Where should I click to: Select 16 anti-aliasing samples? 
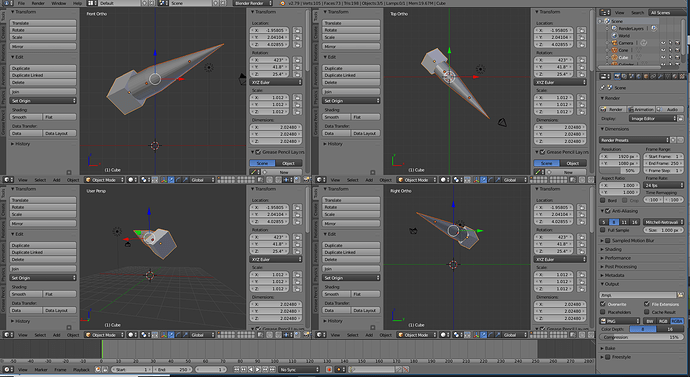click(634, 222)
